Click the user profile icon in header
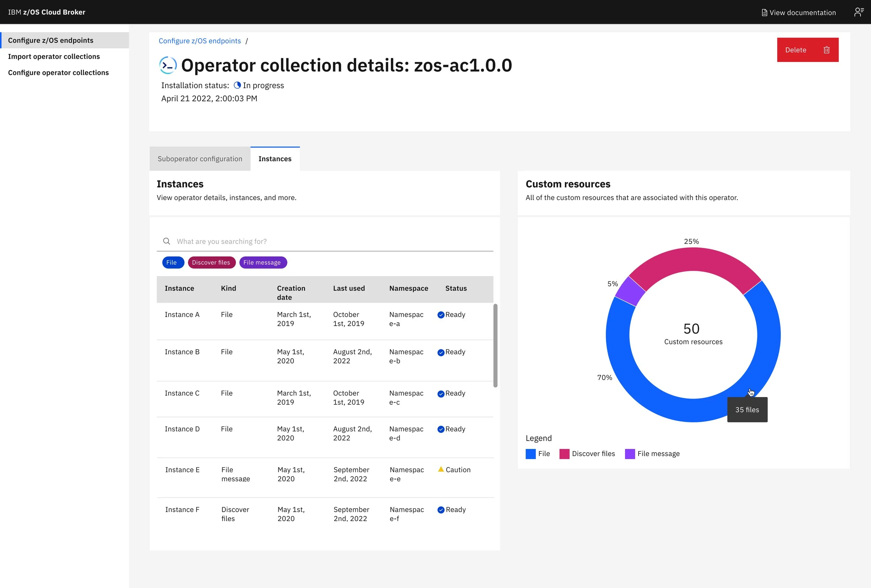Viewport: 871px width, 588px height. click(x=859, y=13)
